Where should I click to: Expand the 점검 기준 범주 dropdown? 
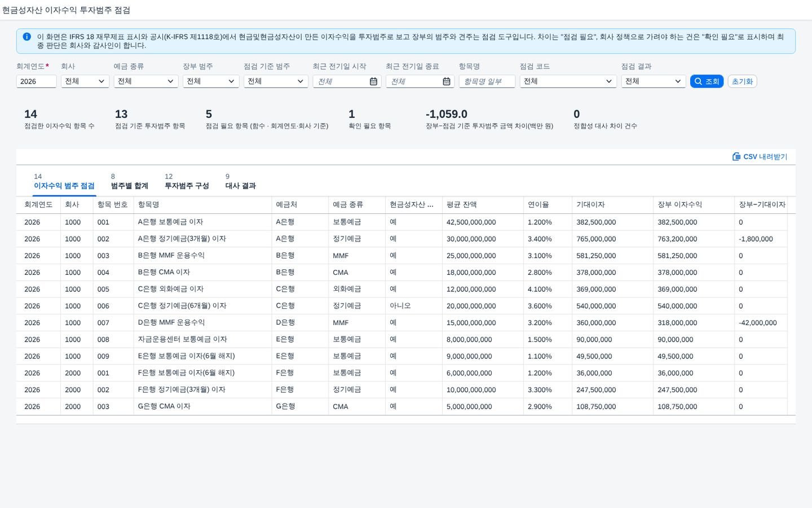click(x=276, y=81)
